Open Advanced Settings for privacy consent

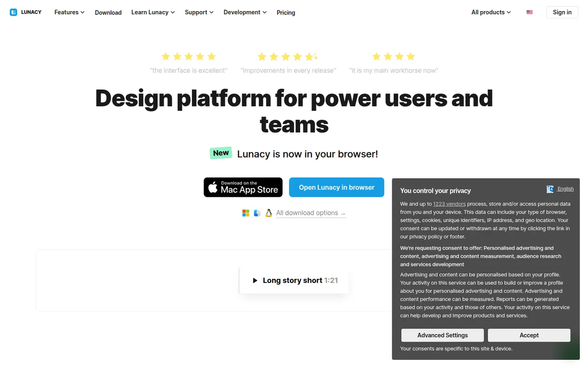[x=442, y=335]
